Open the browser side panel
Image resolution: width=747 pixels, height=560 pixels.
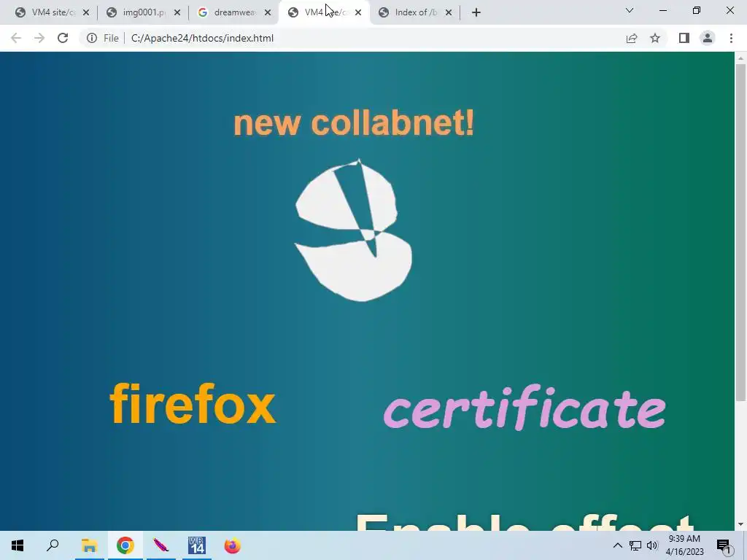click(684, 38)
